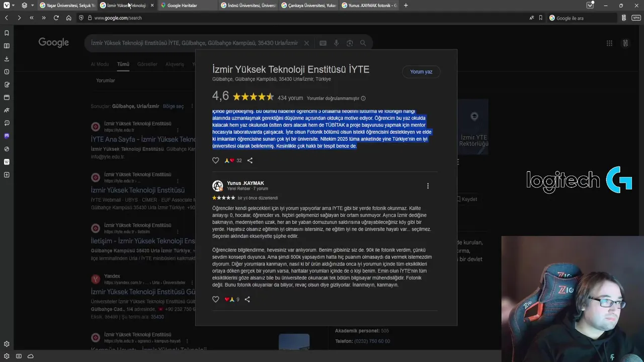644x362 pixels.
Task: Open the sync cloud icon
Action: click(x=31, y=356)
